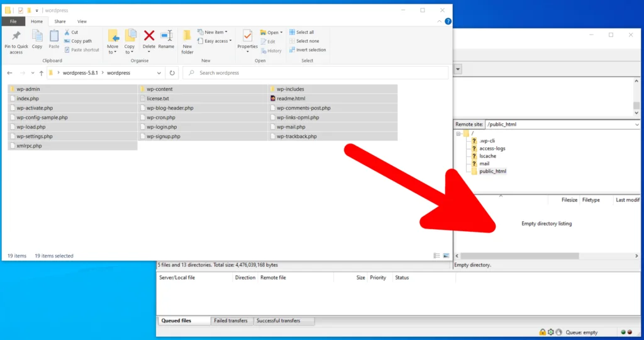Click Pin to Quick access icon
Screen dimensions: 644x340
[x=16, y=37]
